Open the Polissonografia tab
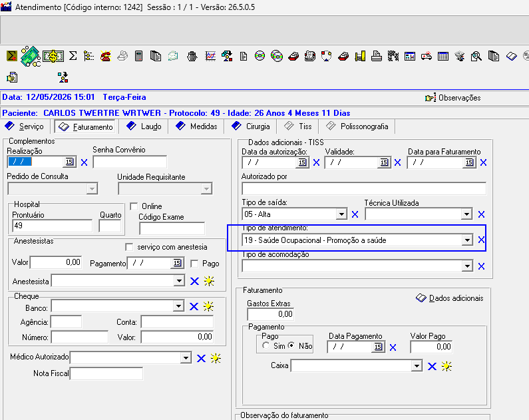The height and width of the screenshot is (420, 529). point(357,126)
